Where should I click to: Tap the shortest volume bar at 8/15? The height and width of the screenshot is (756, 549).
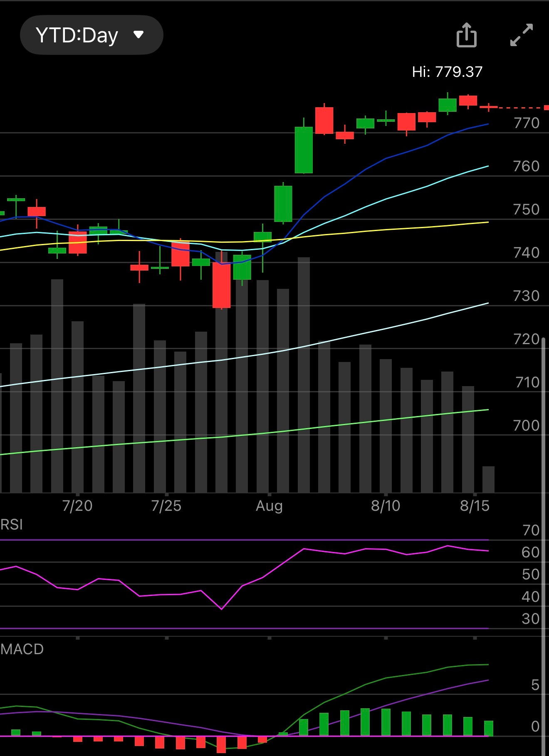(488, 480)
